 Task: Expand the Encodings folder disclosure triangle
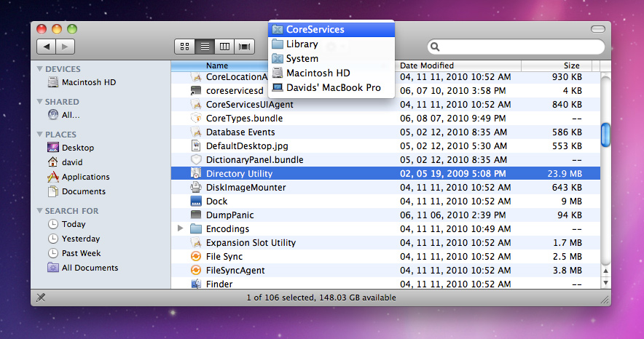coord(181,229)
